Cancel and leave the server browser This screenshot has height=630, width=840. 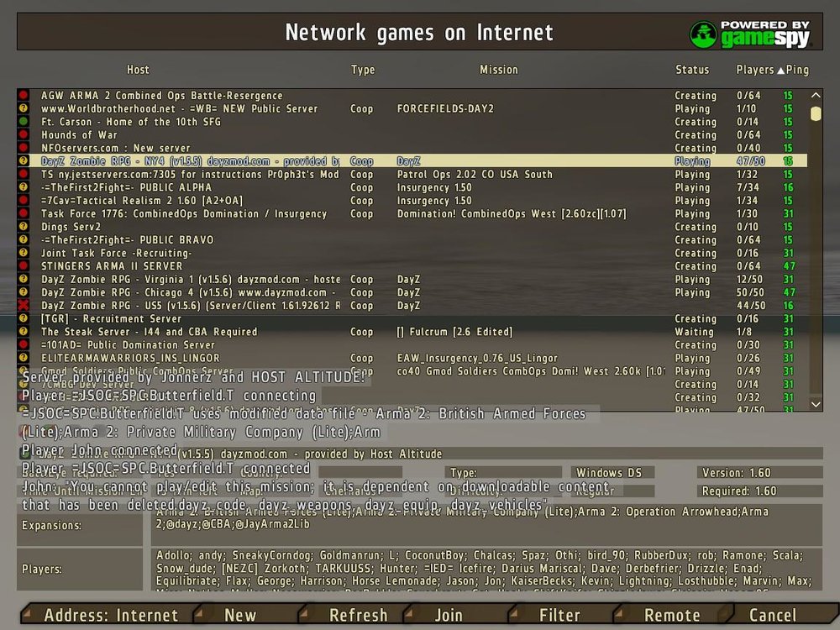[x=773, y=615]
